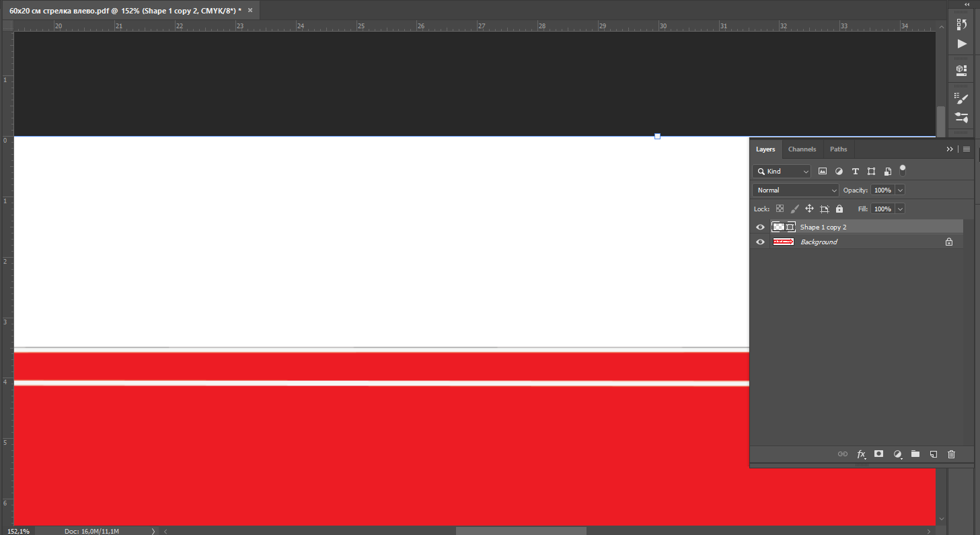Lock all with padlock icon
Viewport: 980px width, 535px height.
point(839,209)
